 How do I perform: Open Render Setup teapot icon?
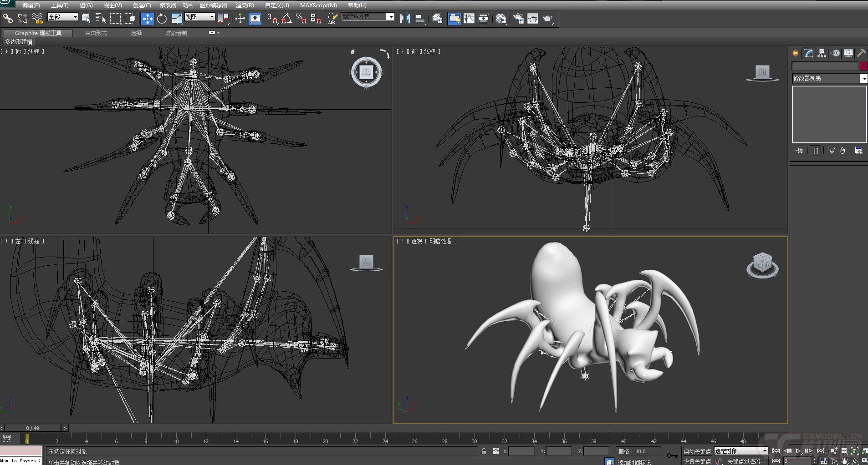click(518, 18)
